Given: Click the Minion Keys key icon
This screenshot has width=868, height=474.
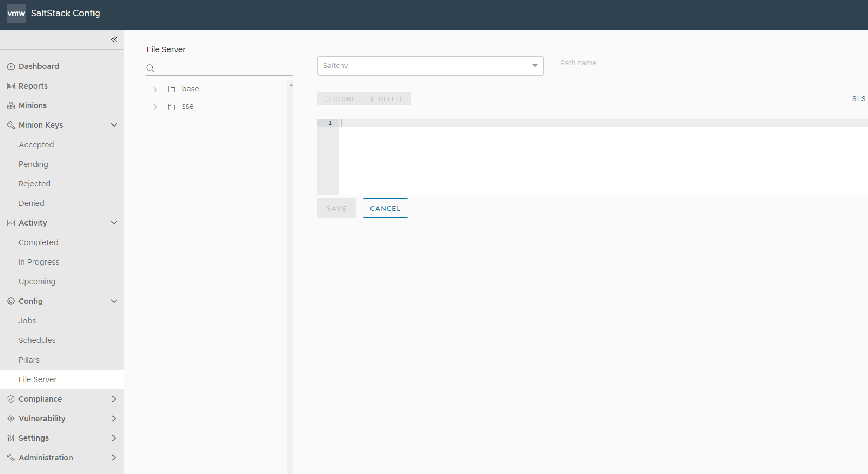Looking at the screenshot, I should pos(11,125).
